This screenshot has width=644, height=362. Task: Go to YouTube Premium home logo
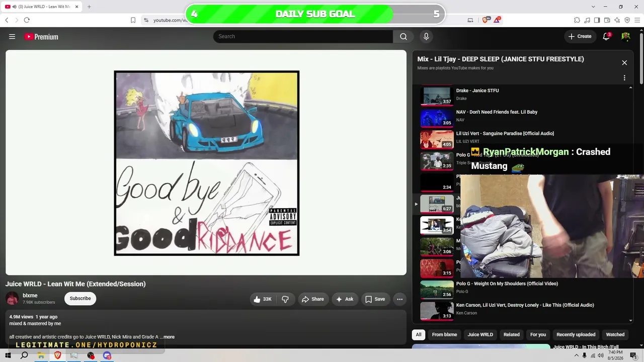(41, 37)
